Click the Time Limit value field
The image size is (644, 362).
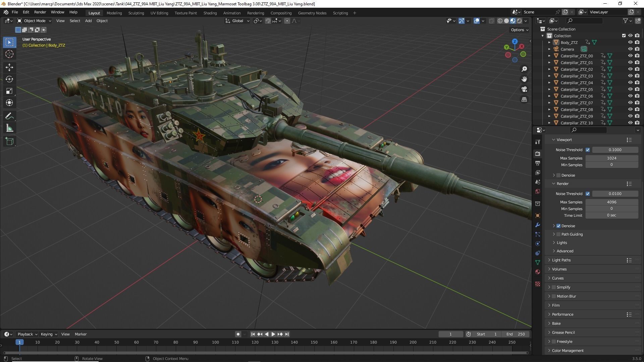tap(611, 216)
